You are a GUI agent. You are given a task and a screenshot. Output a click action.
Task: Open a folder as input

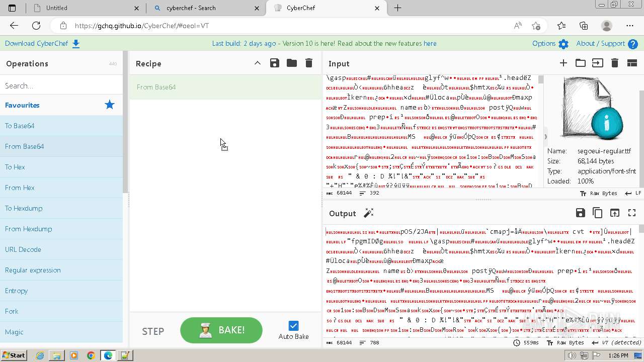pos(581,63)
